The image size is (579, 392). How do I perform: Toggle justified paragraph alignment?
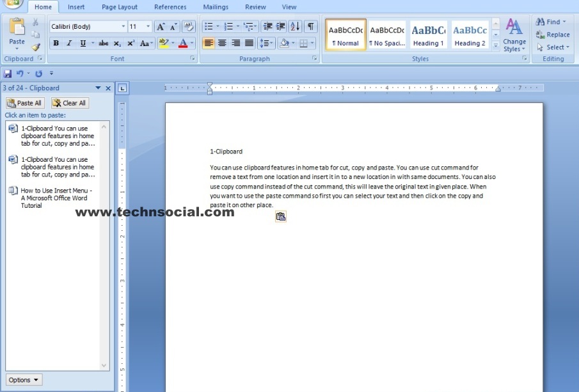click(249, 43)
